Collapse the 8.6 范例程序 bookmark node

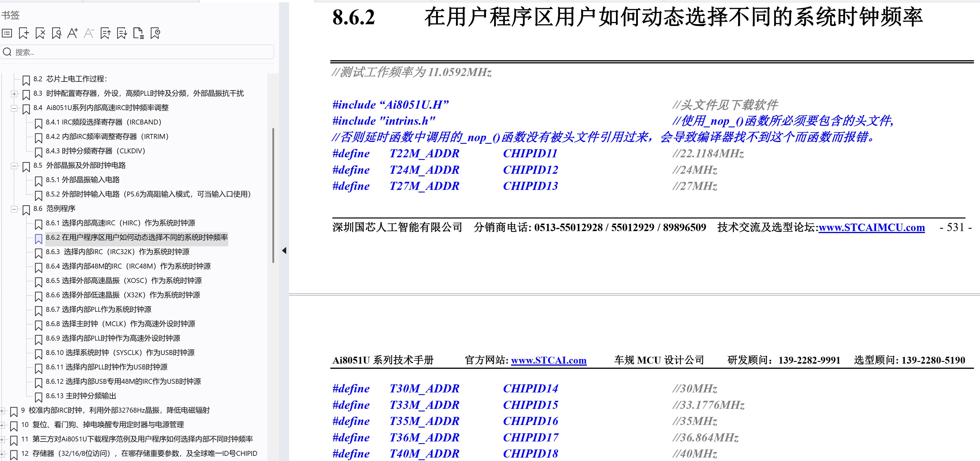(x=14, y=209)
